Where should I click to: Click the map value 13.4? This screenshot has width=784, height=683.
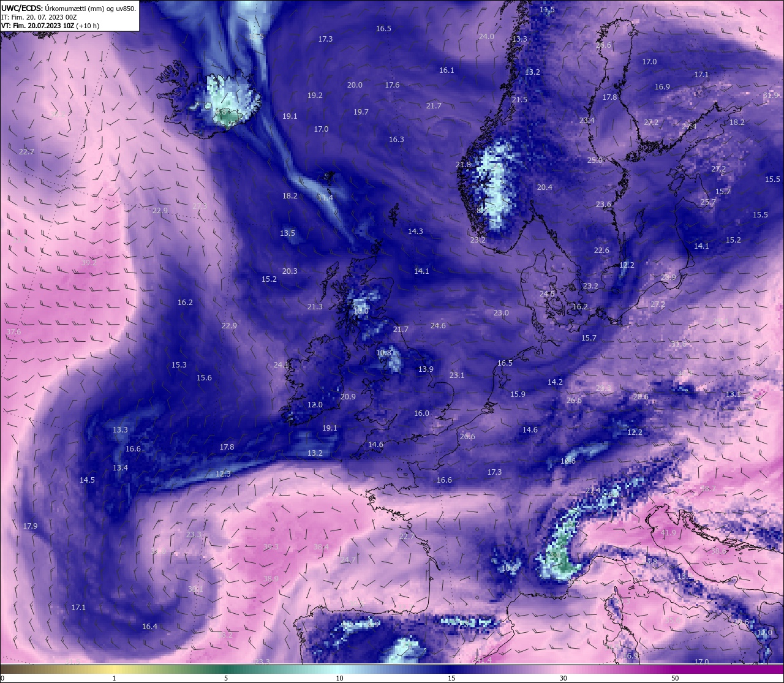(x=120, y=468)
